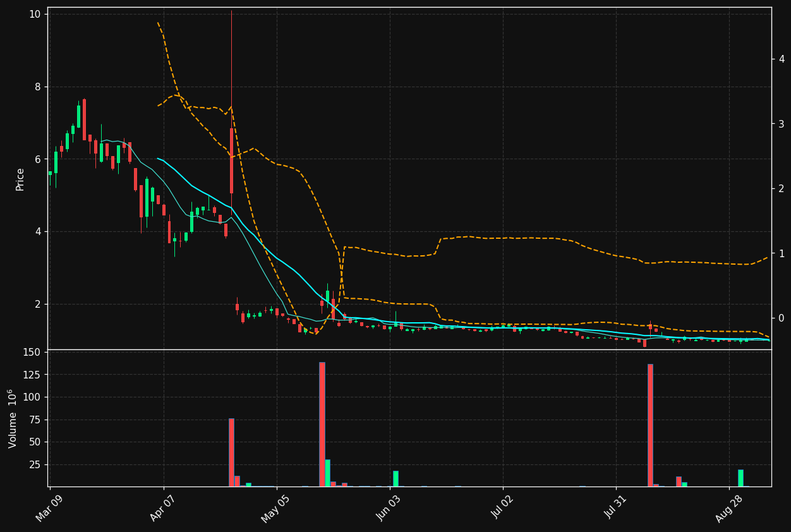Click the price tick value 6
Viewport: 791px width, 532px height.
coord(38,159)
